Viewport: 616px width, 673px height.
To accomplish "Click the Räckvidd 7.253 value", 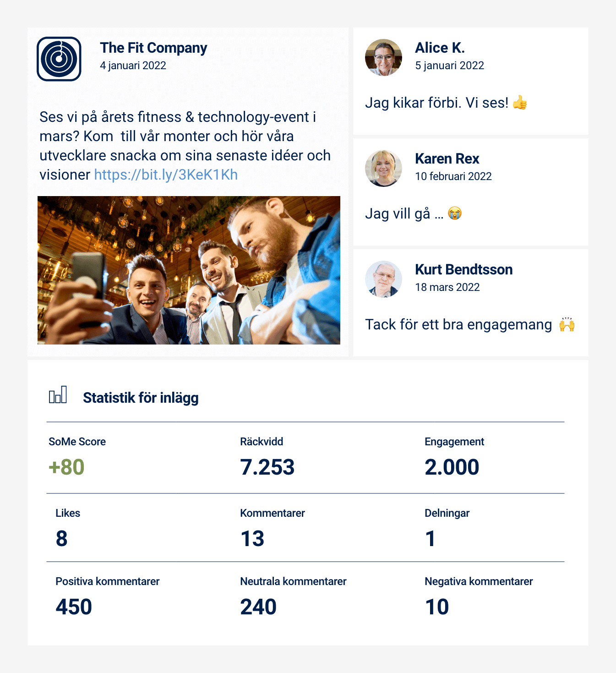I will (x=267, y=467).
